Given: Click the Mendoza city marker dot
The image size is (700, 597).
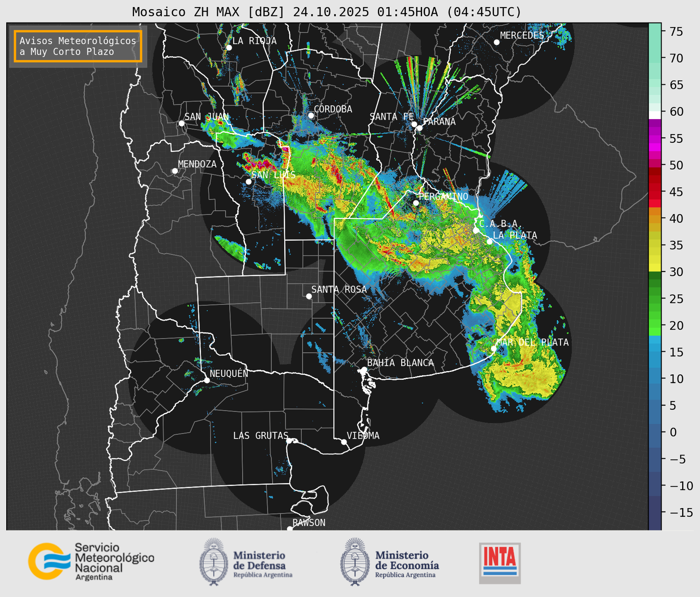Looking at the screenshot, I should click(x=175, y=171).
